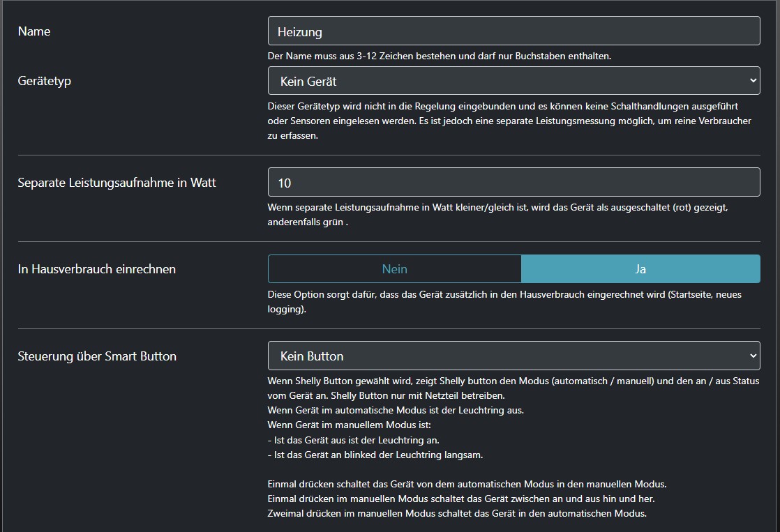Select Nein for In Hausverbrauch einrechnen
780x532 pixels.
click(x=394, y=269)
